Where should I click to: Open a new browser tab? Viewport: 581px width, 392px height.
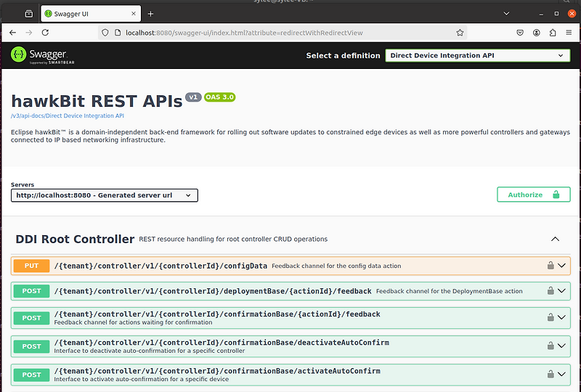tap(151, 14)
